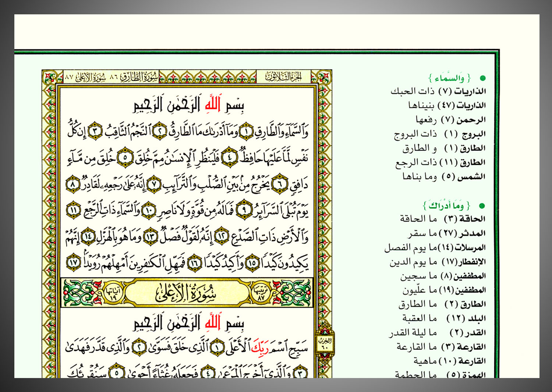
Task: Click index row الذاريات (٧) ذات الحبك
Action: (438, 91)
